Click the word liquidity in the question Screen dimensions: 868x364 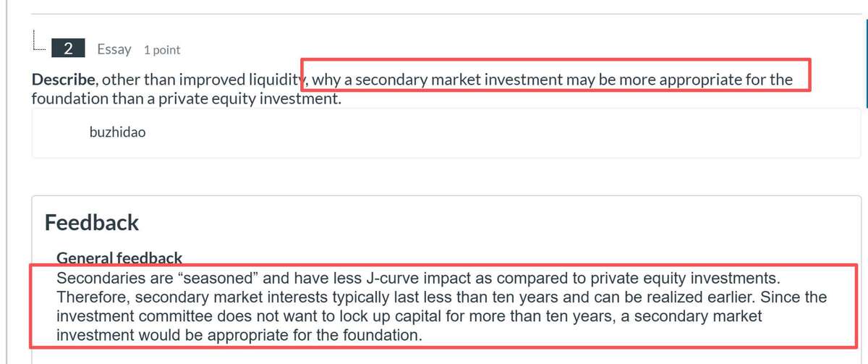273,79
